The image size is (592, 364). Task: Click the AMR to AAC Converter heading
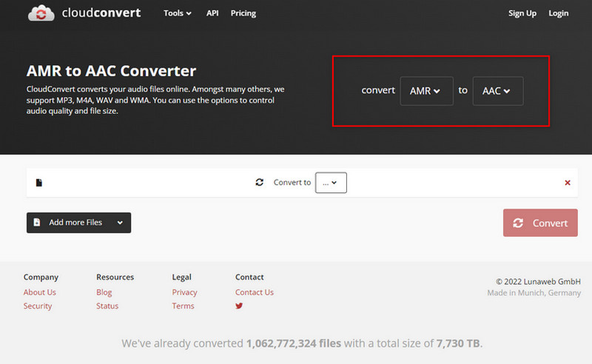click(x=112, y=71)
